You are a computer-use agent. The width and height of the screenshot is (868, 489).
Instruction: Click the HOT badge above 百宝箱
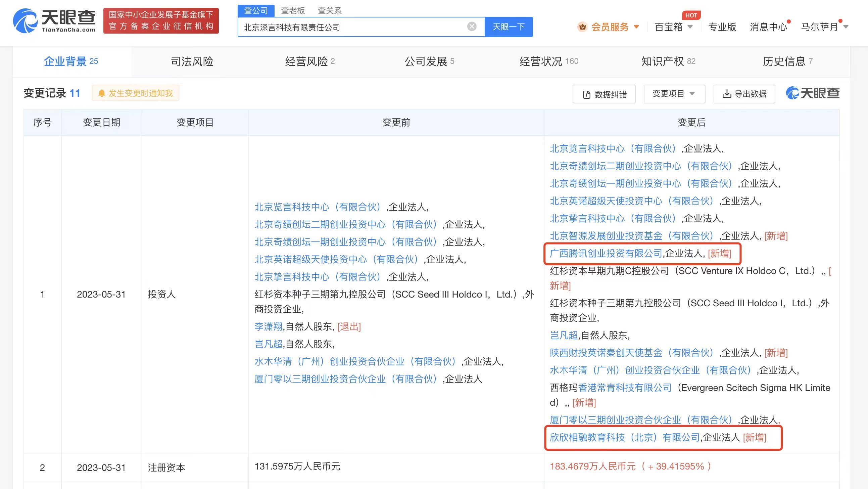pyautogui.click(x=691, y=15)
